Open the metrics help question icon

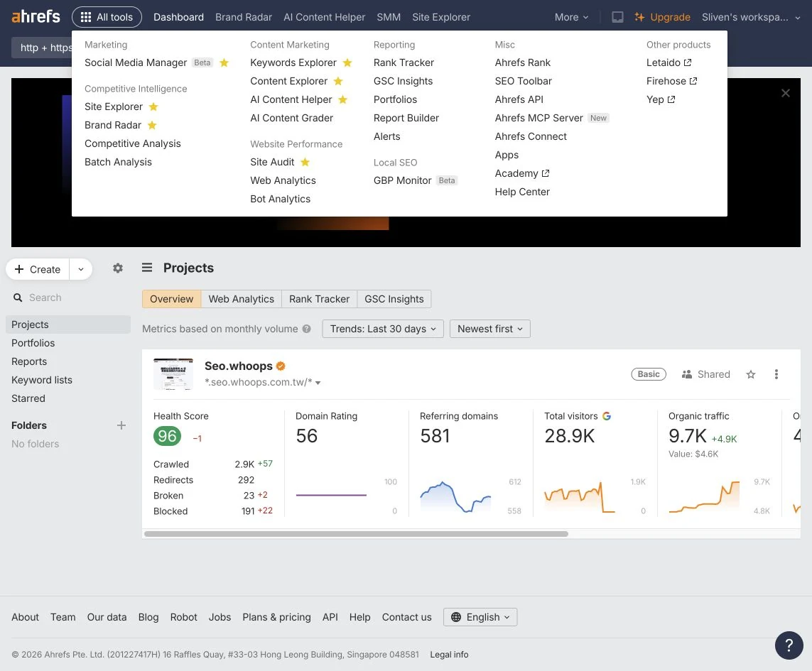(307, 329)
